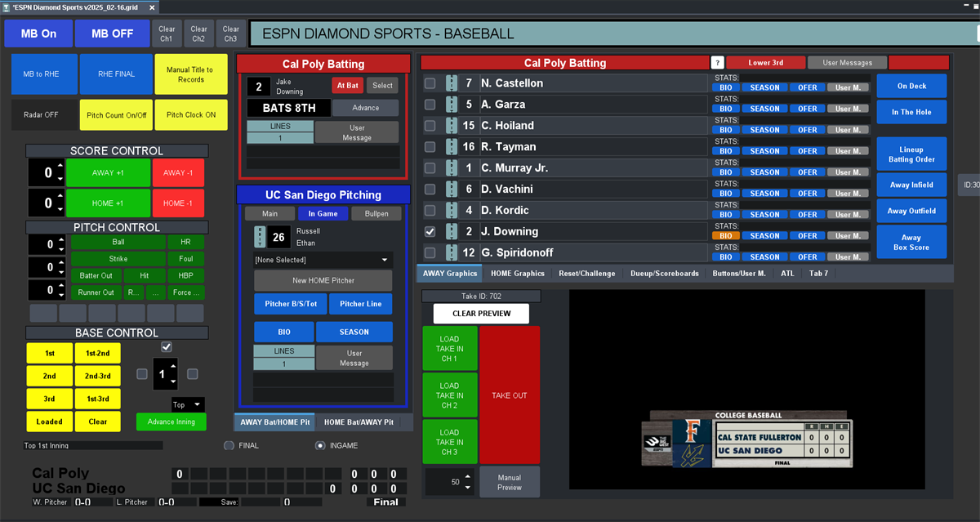Click the MB On button

pos(38,33)
